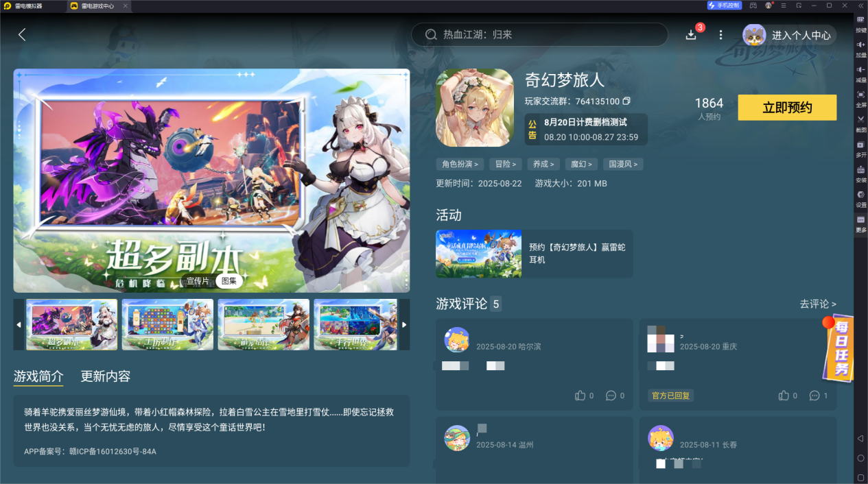
Task: Click the 哈尔滨 reviewer's avatar
Action: pos(457,340)
